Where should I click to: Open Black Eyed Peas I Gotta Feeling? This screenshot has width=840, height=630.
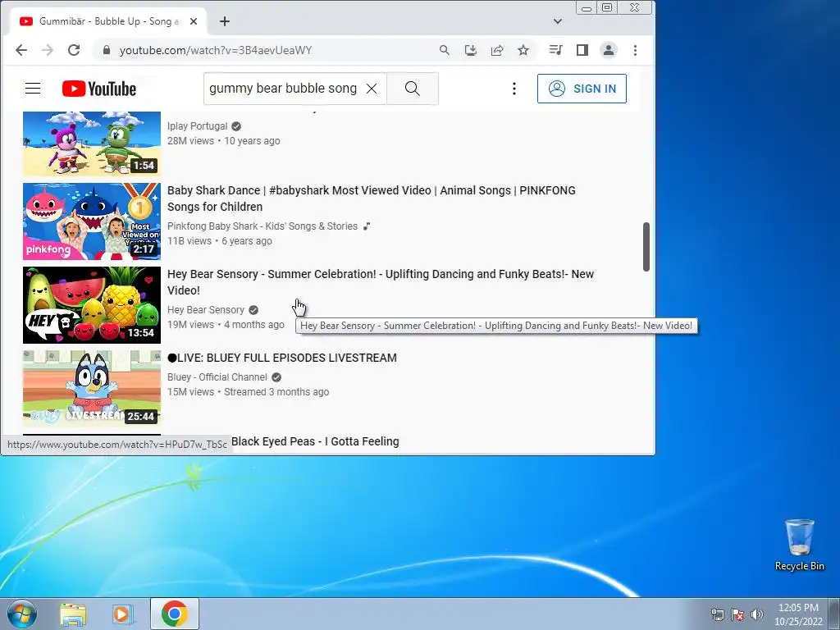click(315, 441)
